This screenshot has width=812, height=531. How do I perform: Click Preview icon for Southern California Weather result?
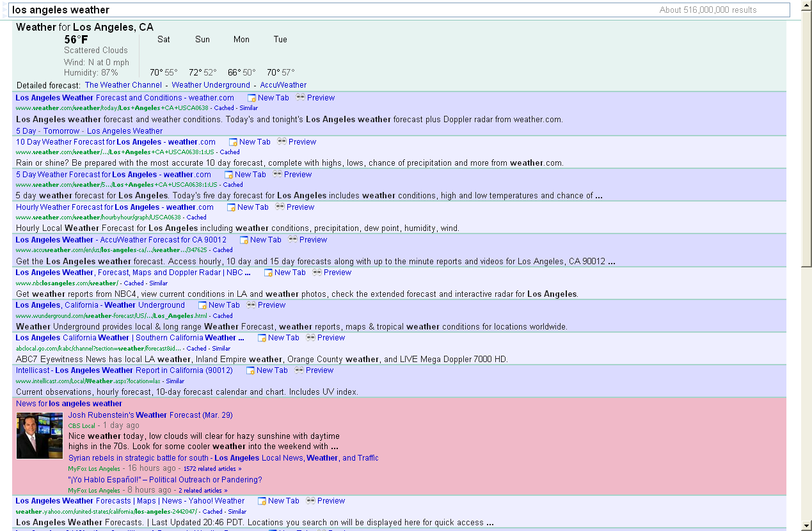tap(310, 338)
